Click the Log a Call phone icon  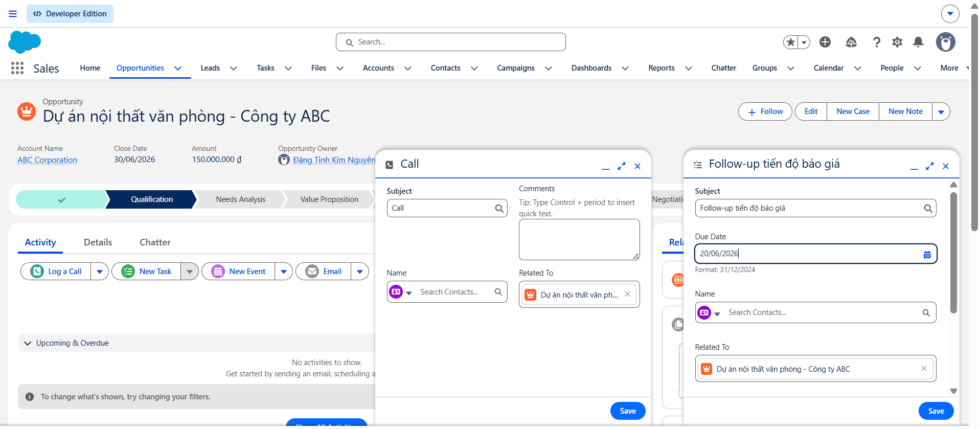coord(37,271)
